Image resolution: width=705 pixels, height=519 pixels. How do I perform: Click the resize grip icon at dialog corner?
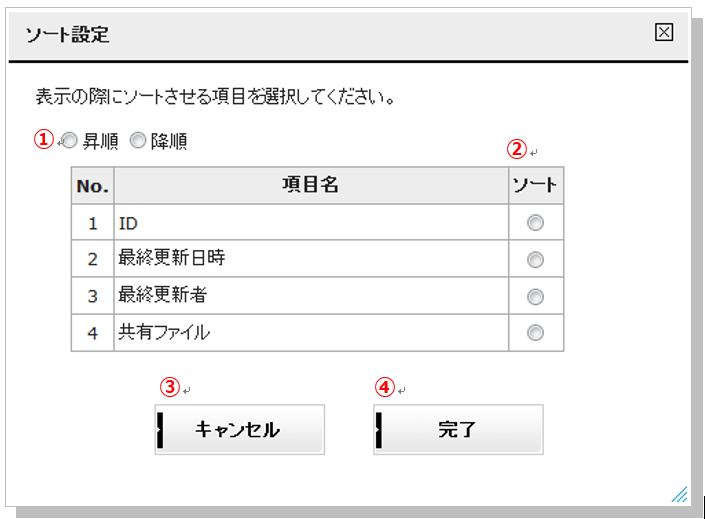click(679, 494)
